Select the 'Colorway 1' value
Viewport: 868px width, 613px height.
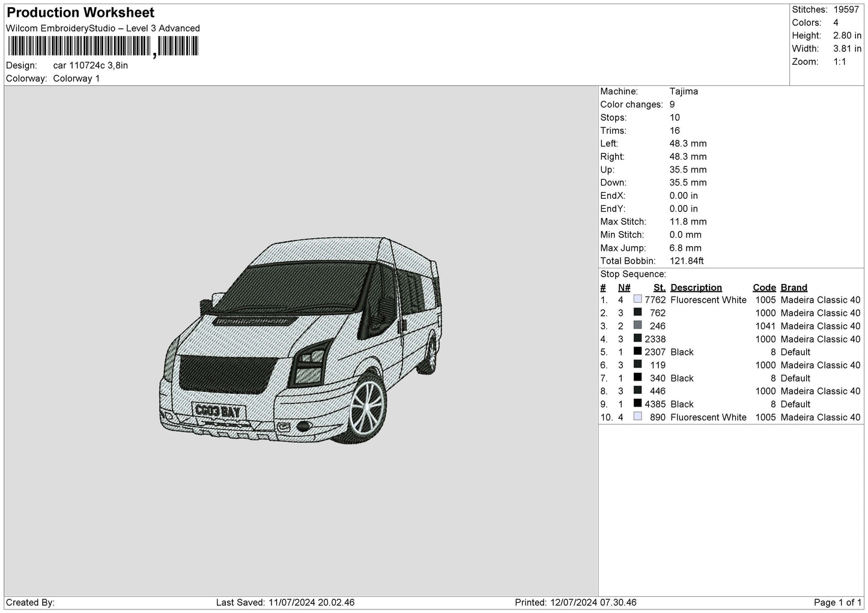point(76,79)
